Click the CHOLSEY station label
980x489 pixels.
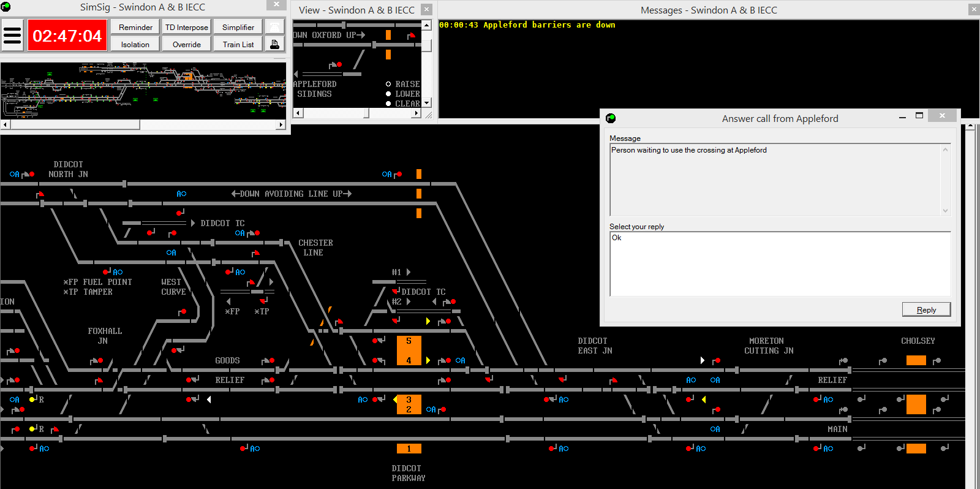tap(918, 341)
